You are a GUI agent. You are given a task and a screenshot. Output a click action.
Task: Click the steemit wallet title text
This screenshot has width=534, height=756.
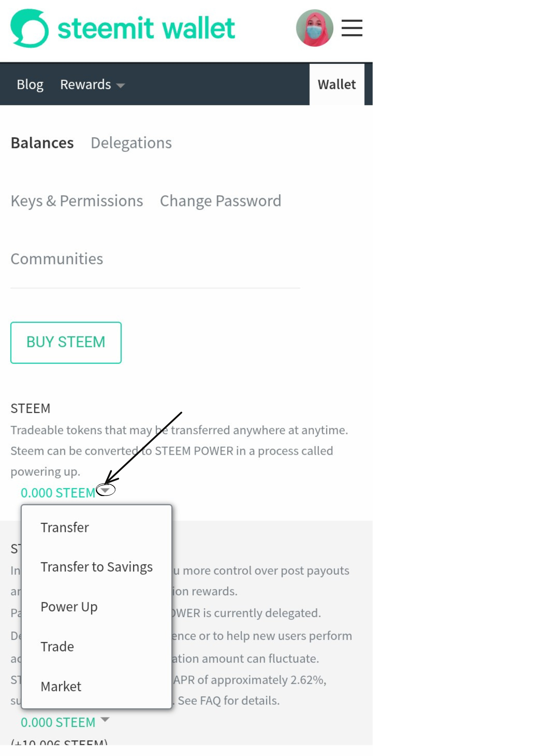[x=146, y=28]
